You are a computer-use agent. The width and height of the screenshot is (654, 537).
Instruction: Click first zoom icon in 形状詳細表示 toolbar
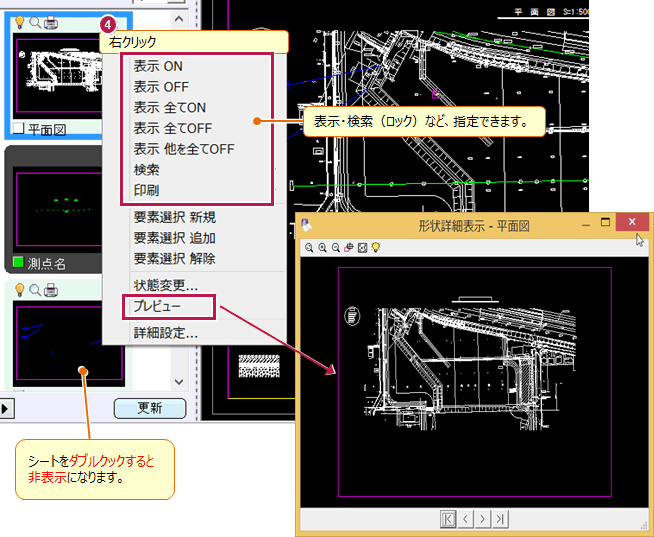tap(309, 247)
